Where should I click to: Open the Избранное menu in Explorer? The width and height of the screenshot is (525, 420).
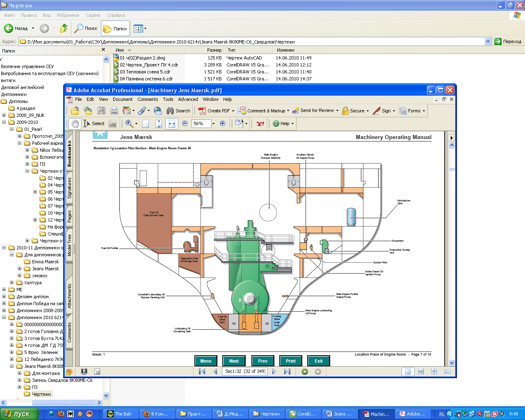[68, 15]
